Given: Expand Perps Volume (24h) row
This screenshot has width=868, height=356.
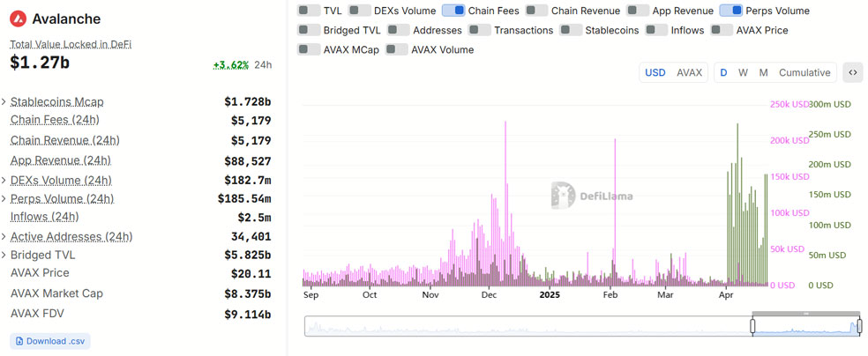Looking at the screenshot, I should pyautogui.click(x=4, y=198).
